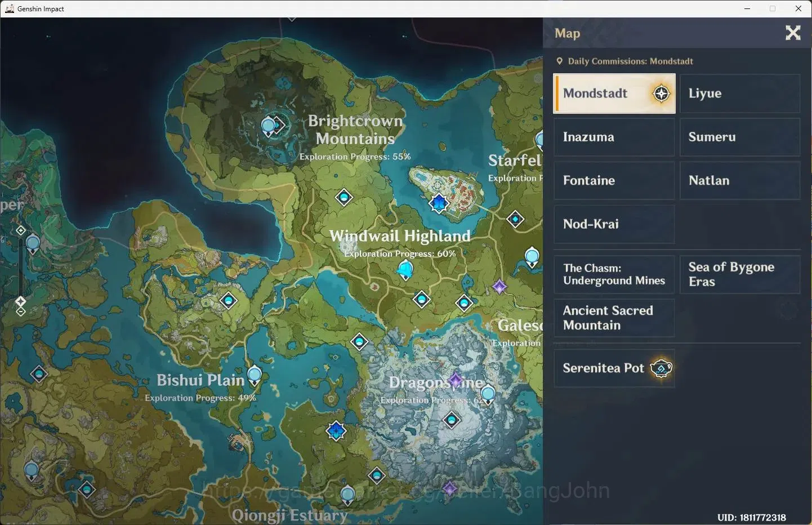Open the Fontaine region map
The image size is (812, 525).
click(614, 180)
